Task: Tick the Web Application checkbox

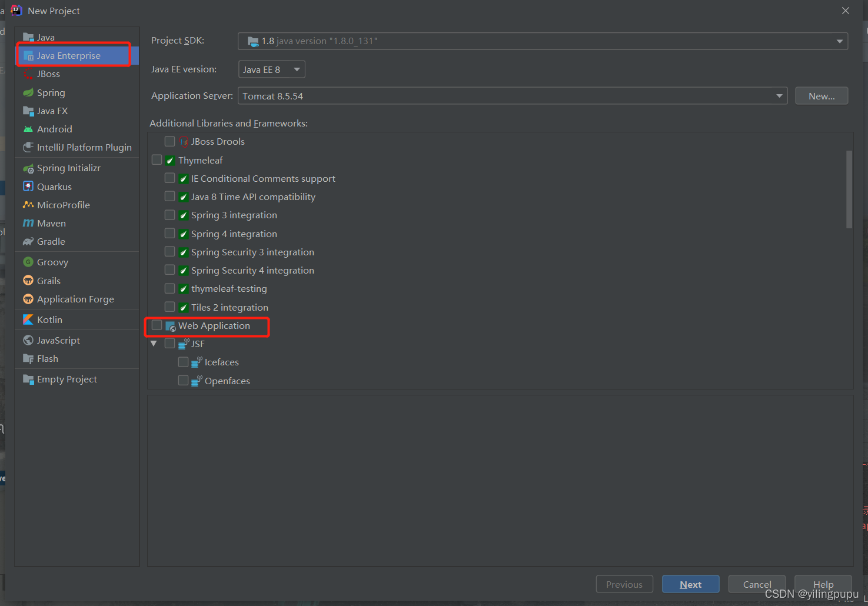Action: tap(157, 325)
